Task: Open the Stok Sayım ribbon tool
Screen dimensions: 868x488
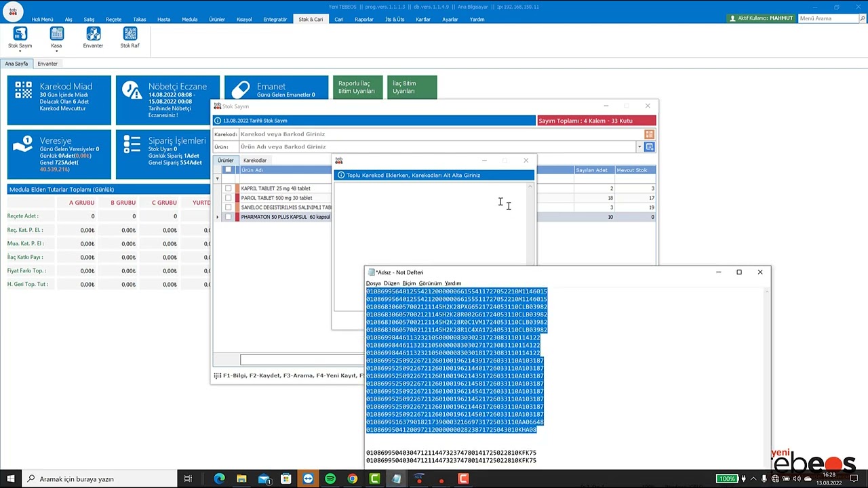Action: 20,38
